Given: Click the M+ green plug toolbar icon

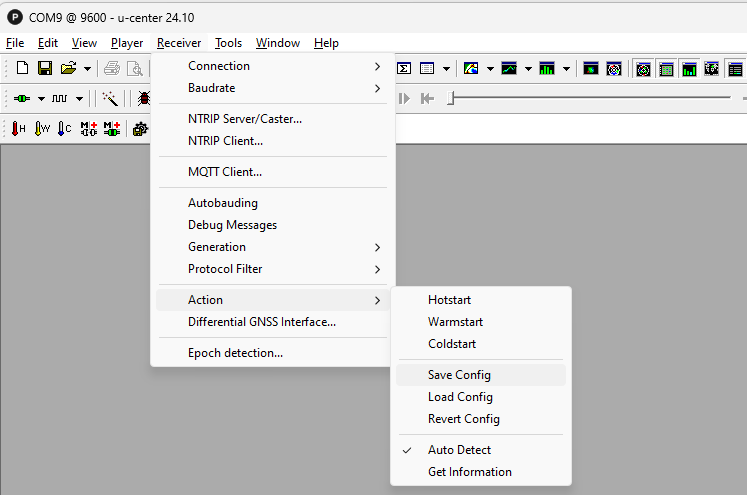Looking at the screenshot, I should (112, 129).
